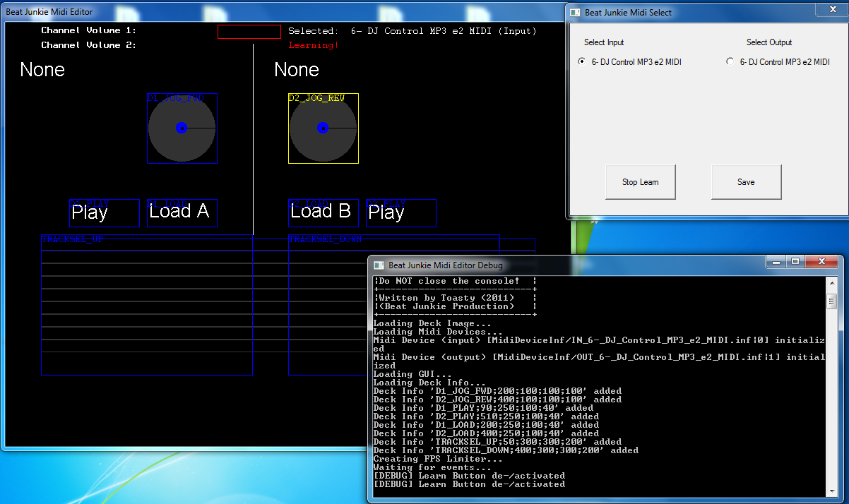Viewport: 849px width, 504px height.
Task: Open the Debug console window icon menu
Action: (x=379, y=265)
